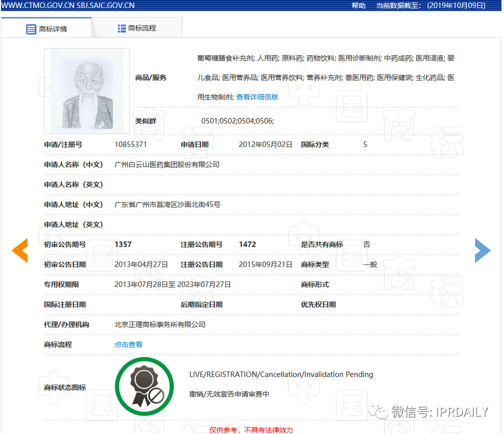Select the 商标类型 value 一般
The width and height of the screenshot is (504, 434).
(x=370, y=264)
